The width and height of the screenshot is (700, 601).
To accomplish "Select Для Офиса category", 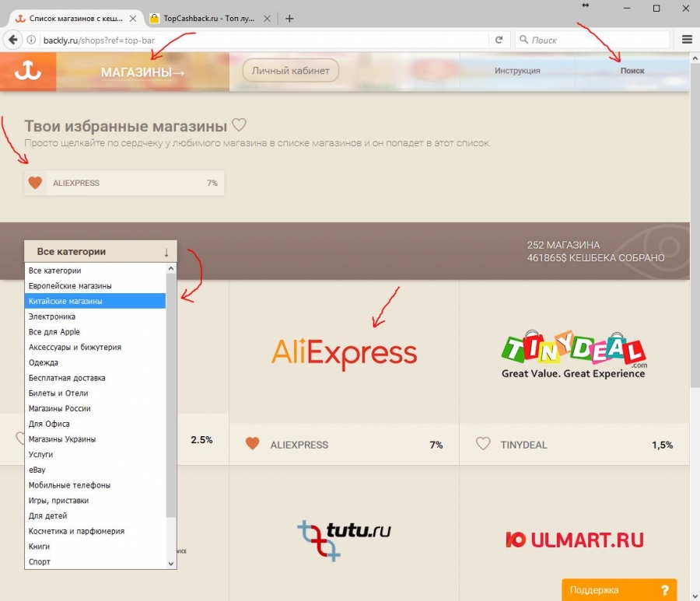I will tap(95, 424).
